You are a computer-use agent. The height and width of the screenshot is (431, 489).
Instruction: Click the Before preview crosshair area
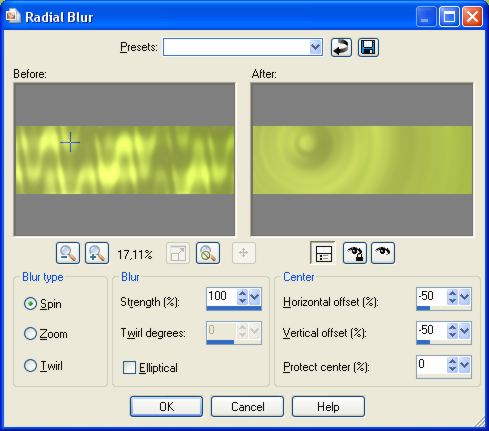point(70,143)
